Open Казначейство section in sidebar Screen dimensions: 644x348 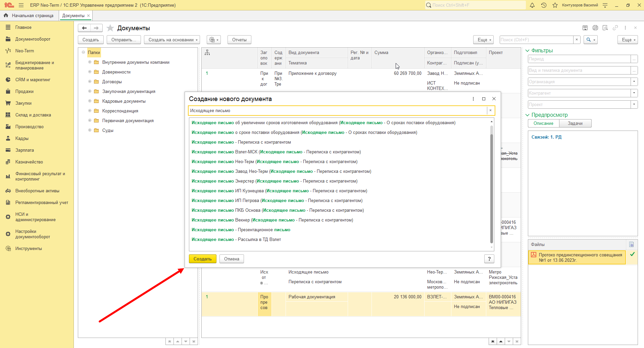pyautogui.click(x=29, y=162)
